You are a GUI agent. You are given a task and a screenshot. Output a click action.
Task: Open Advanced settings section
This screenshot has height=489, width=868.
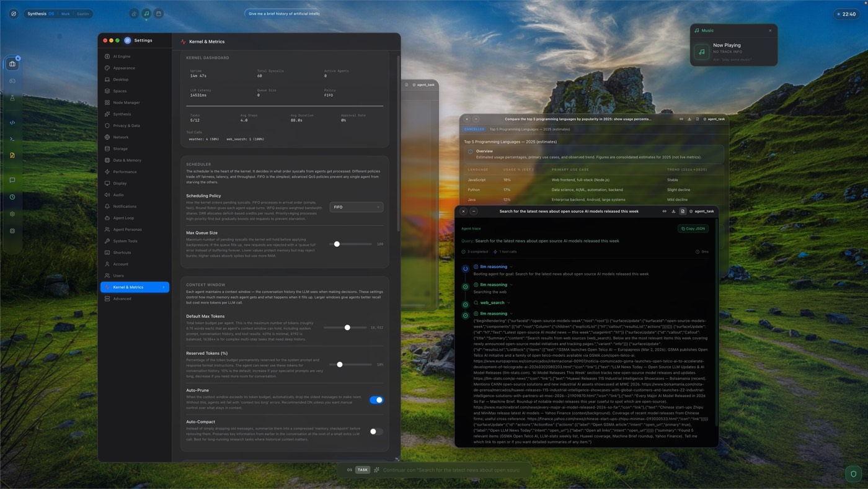(x=135, y=298)
